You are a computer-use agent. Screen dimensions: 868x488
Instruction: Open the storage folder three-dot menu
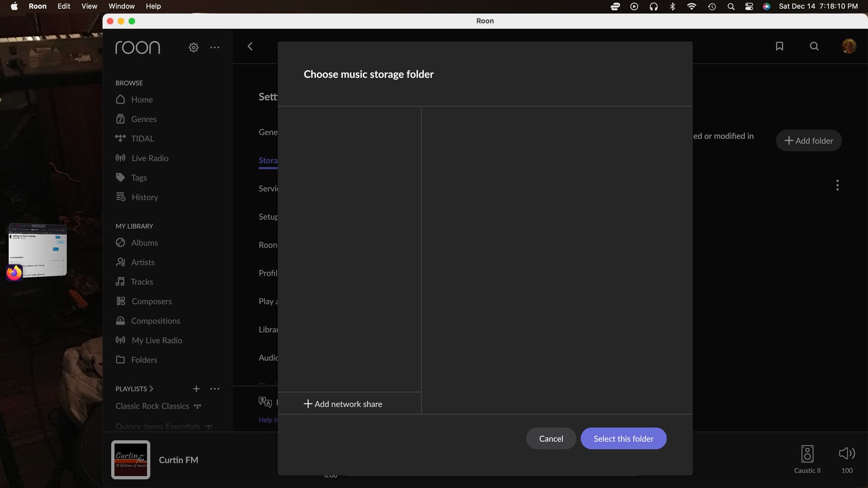837,185
